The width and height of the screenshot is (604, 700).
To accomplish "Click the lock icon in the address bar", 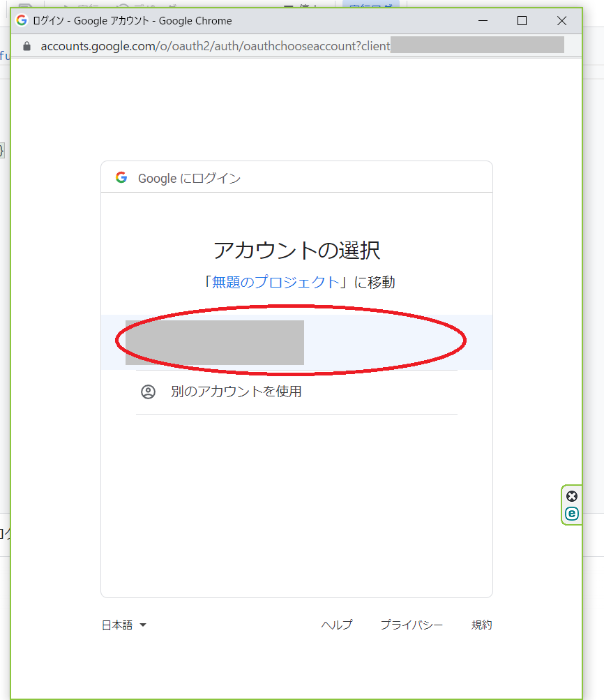I will (27, 46).
